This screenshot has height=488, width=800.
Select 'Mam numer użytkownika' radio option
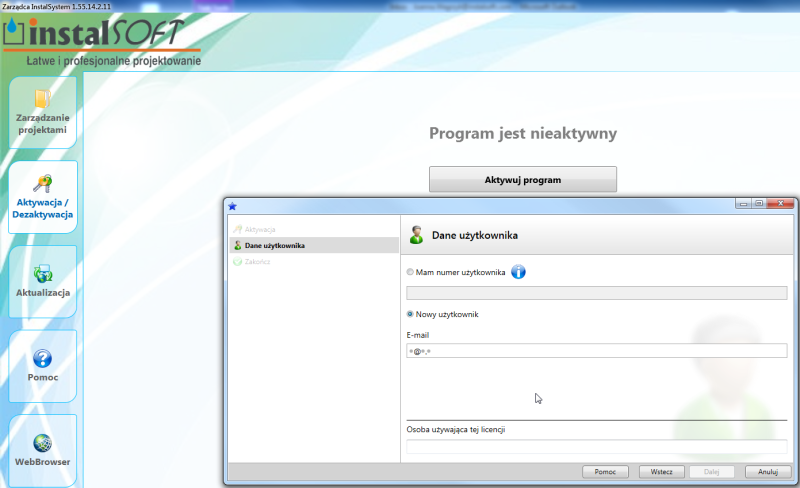410,272
